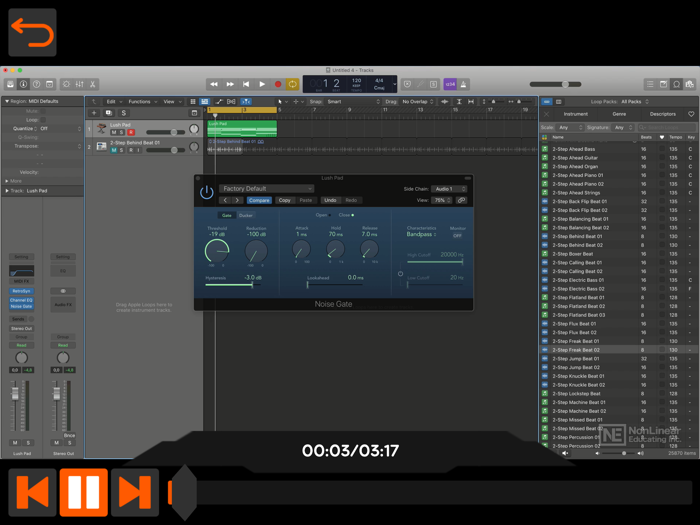Viewport: 700px width, 525px height.
Task: Skip to previous video track
Action: (32, 492)
